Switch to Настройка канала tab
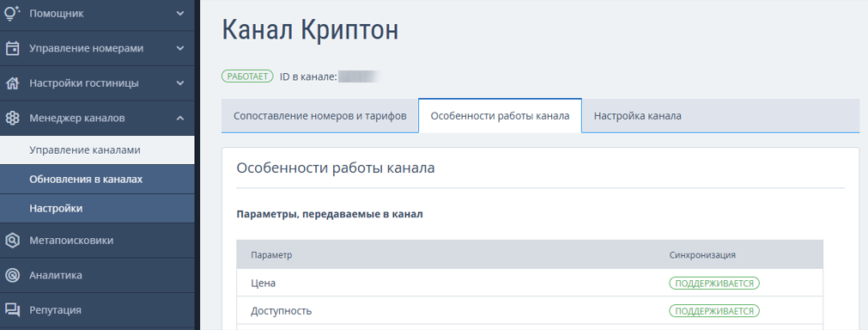The width and height of the screenshot is (868, 330). (637, 116)
